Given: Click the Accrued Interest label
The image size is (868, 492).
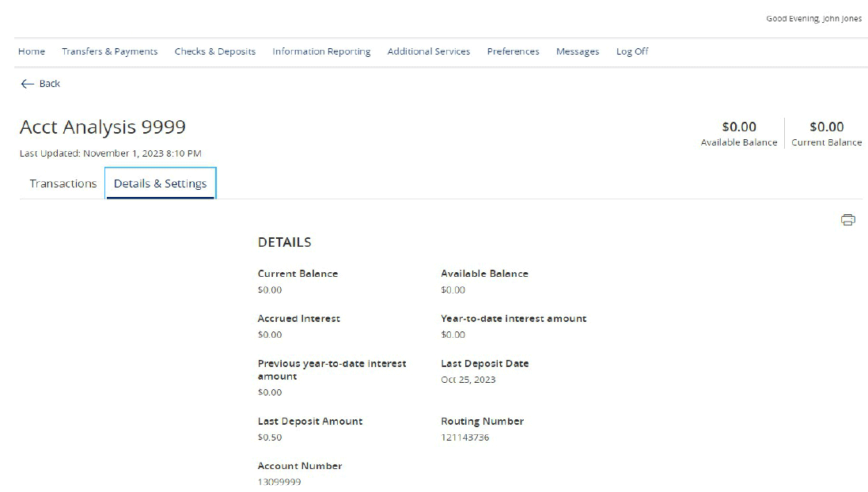Looking at the screenshot, I should pos(299,319).
